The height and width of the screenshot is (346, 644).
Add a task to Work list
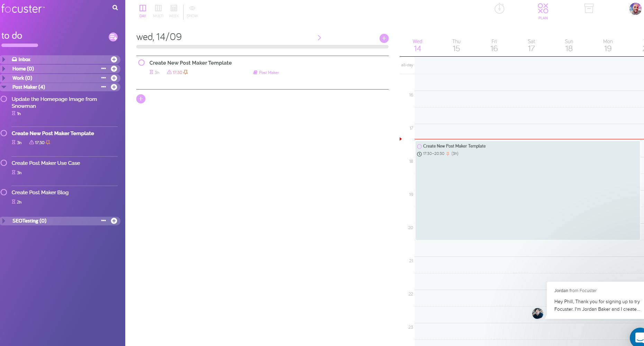point(114,78)
